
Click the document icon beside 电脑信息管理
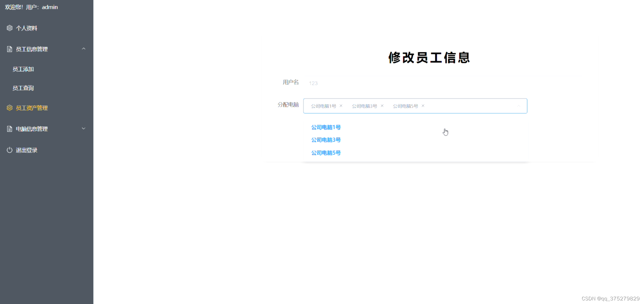point(10,129)
